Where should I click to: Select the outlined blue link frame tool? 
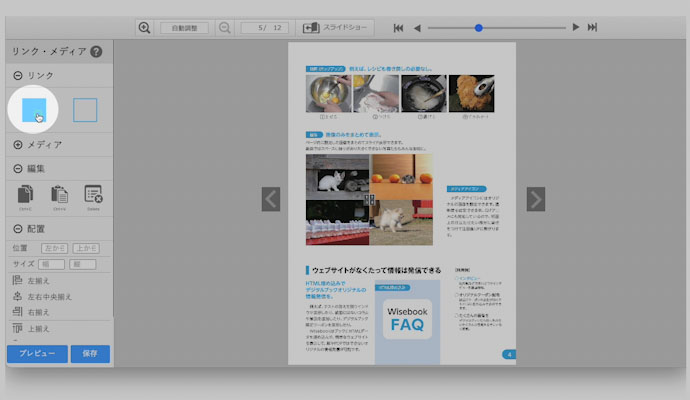(x=85, y=110)
